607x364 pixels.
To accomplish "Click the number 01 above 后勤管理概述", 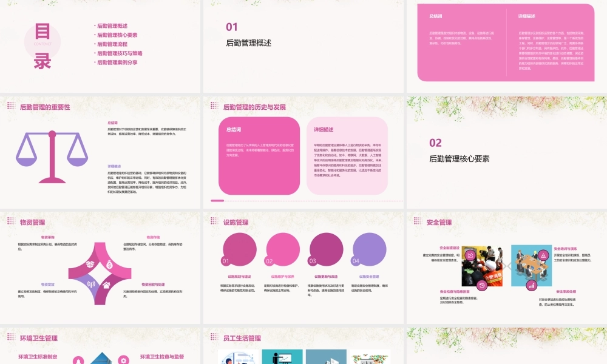I will (231, 27).
